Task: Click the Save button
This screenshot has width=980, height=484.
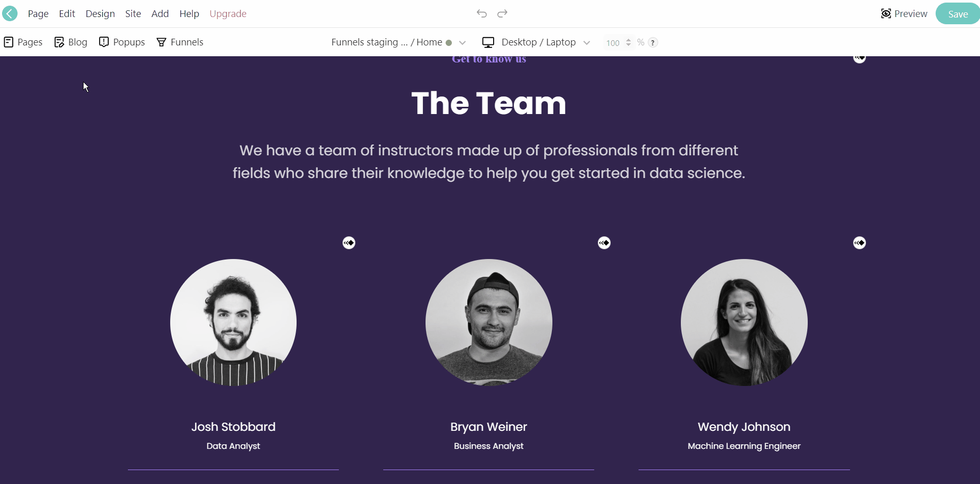Action: (958, 14)
